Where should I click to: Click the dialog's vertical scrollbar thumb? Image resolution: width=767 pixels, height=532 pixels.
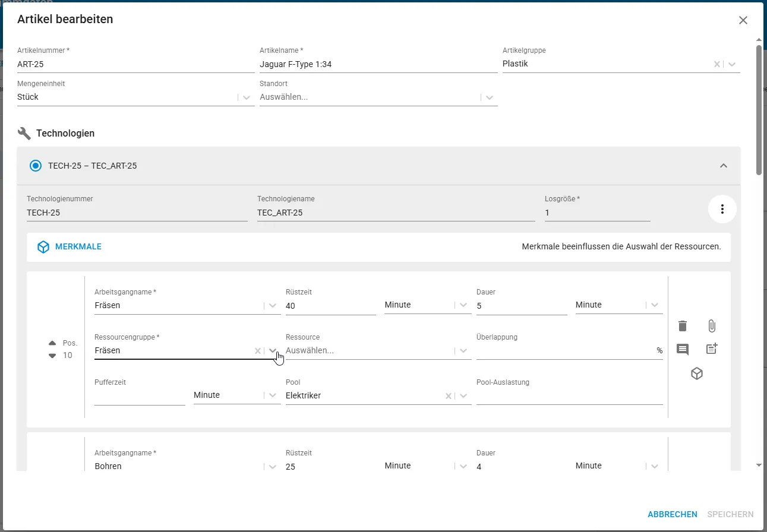759,110
